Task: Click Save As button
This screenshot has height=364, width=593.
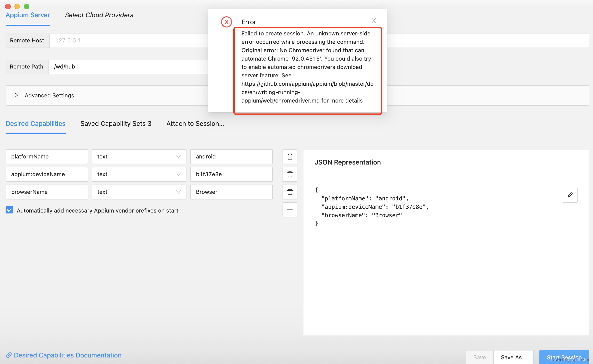Action: click(x=513, y=357)
